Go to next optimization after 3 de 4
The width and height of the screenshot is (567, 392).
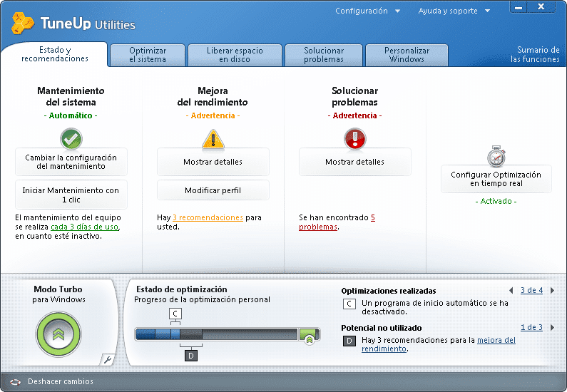[552, 290]
